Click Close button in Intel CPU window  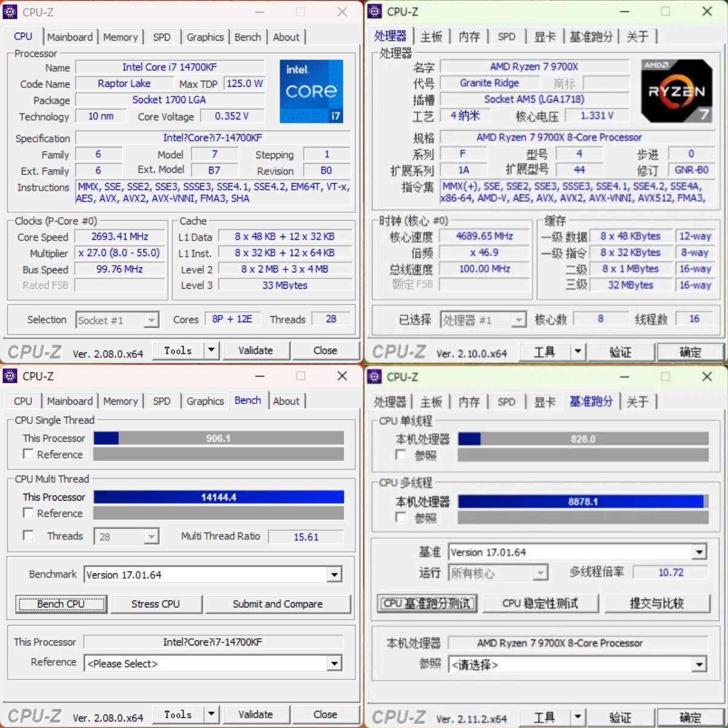[325, 350]
